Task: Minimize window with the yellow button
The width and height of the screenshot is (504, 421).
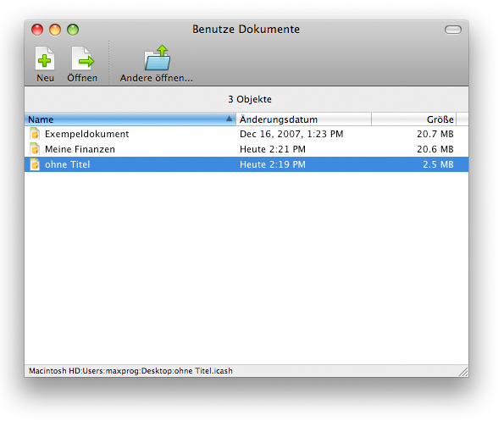Action: click(55, 30)
